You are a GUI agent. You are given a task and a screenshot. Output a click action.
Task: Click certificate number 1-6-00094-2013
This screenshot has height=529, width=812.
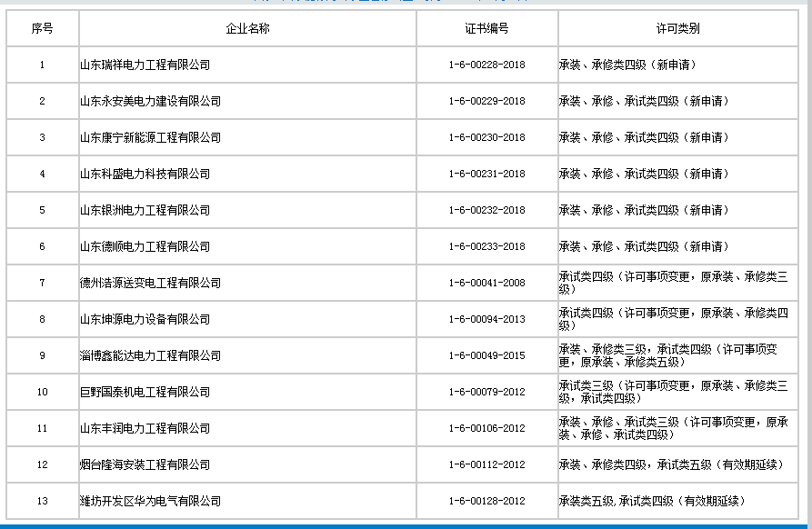click(x=486, y=319)
